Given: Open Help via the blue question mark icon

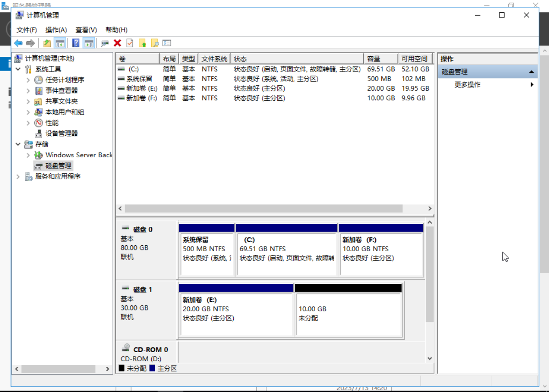Looking at the screenshot, I should point(76,43).
